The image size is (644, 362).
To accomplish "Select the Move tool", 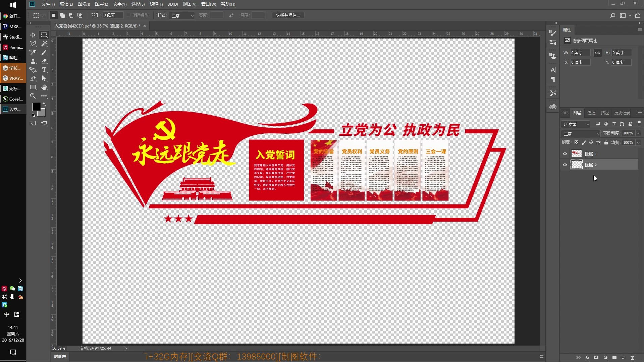I will (x=33, y=35).
